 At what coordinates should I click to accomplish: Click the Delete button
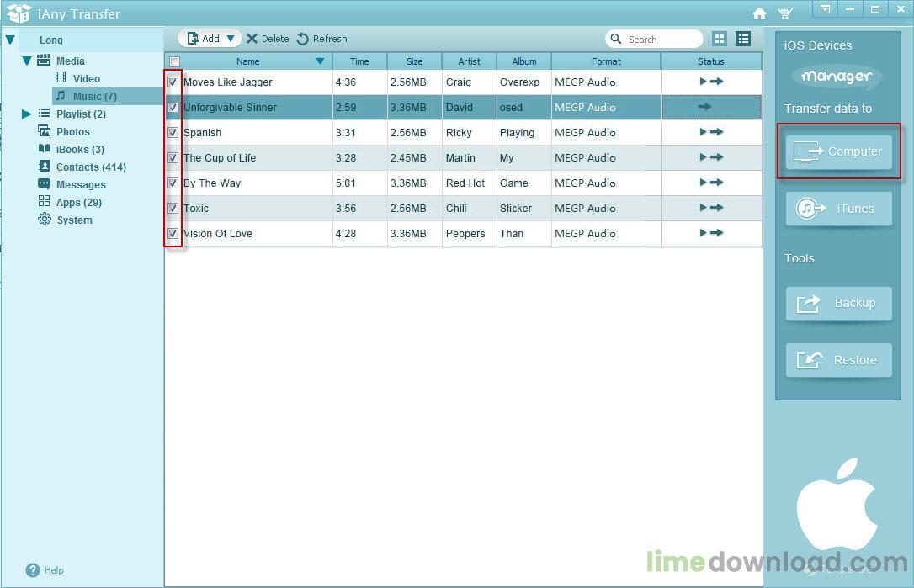pyautogui.click(x=268, y=39)
